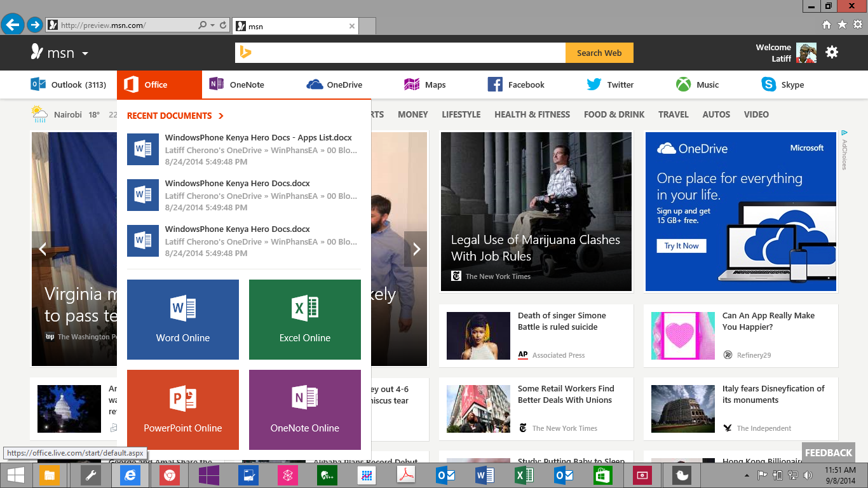Open Windows Start button on taskbar
868x488 pixels.
click(x=16, y=475)
